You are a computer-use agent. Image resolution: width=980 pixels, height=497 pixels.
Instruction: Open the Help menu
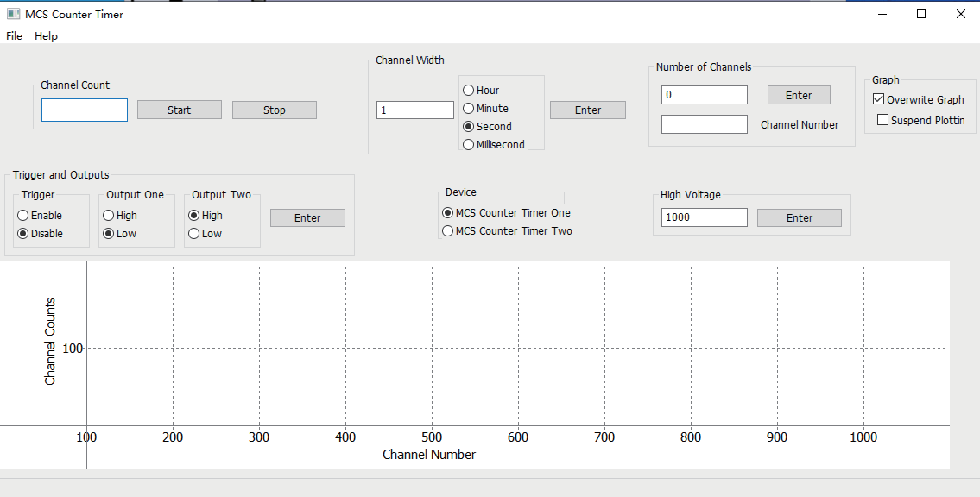[47, 36]
